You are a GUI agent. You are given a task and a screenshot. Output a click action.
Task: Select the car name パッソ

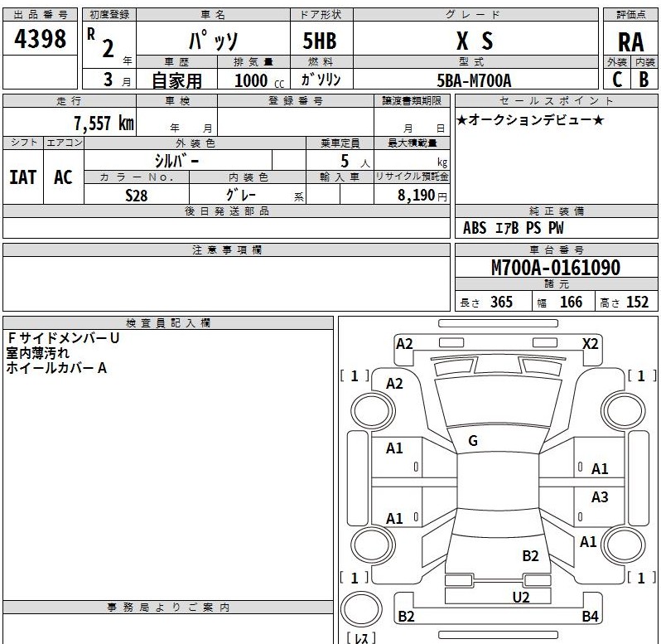coord(214,41)
